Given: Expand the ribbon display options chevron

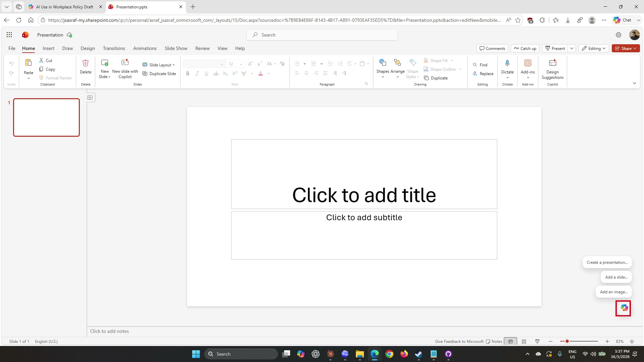Looking at the screenshot, I should 634,83.
